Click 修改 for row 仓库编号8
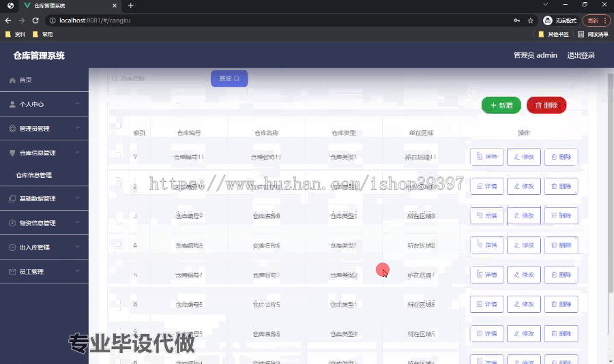614x364 pixels. [x=524, y=245]
